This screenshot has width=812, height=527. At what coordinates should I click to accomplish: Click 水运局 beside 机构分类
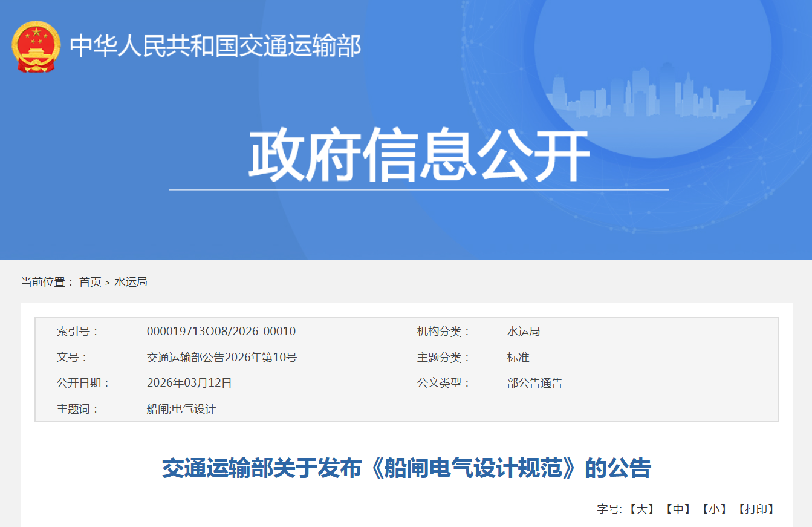pyautogui.click(x=523, y=332)
